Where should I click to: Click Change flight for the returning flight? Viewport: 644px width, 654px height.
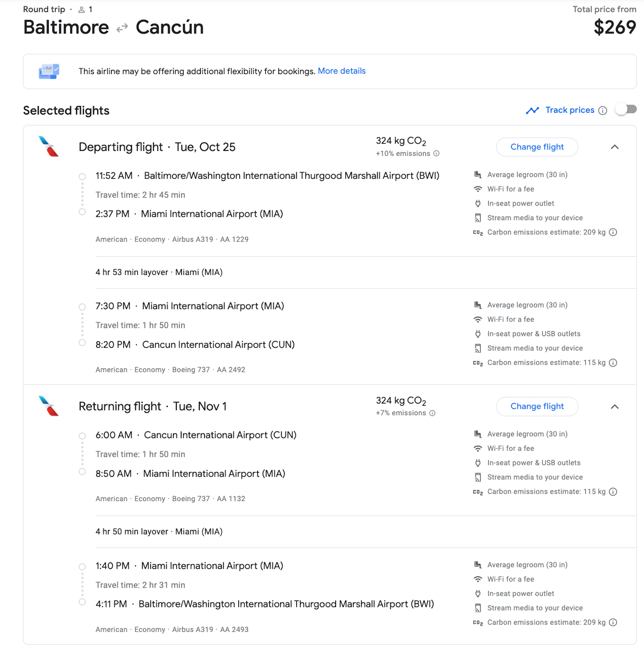click(x=537, y=406)
